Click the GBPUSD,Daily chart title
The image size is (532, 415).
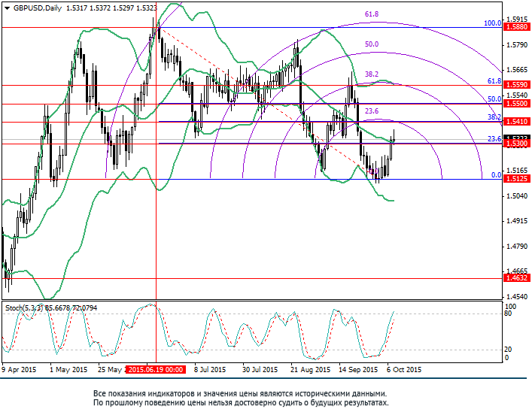[x=38, y=8]
